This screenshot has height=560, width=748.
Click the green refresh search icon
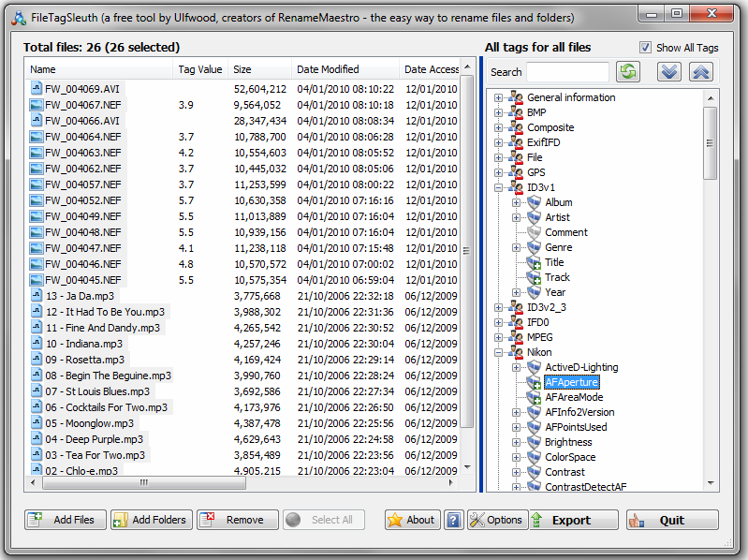628,72
